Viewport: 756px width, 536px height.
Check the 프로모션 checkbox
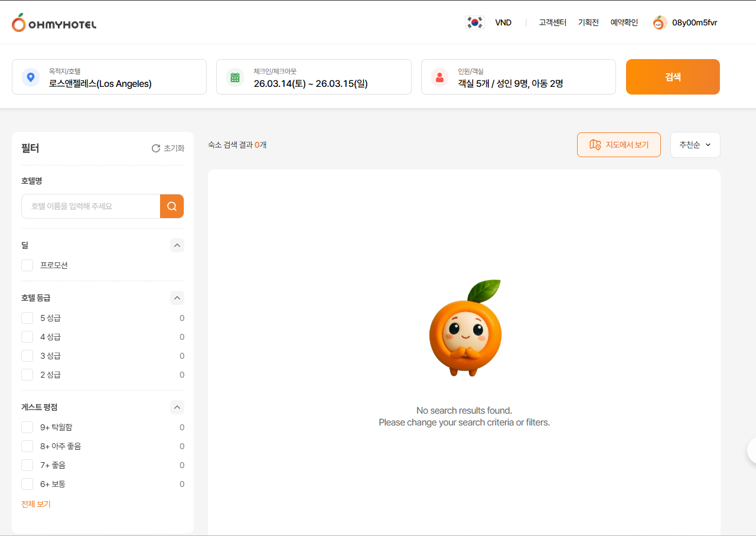(27, 265)
